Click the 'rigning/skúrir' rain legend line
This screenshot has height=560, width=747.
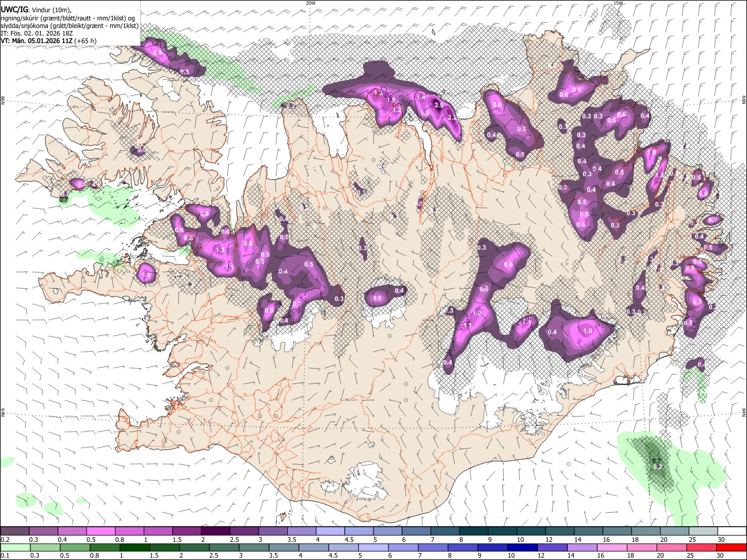coord(68,17)
